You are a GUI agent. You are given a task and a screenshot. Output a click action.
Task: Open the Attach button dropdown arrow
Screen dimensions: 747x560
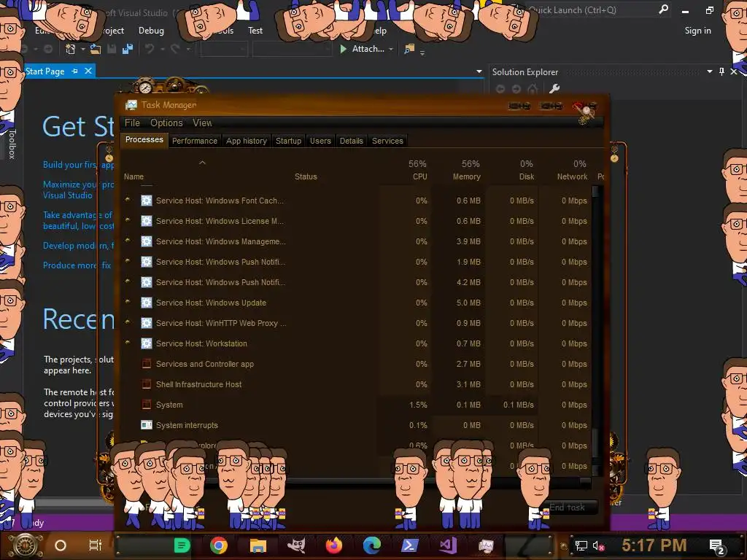391,49
